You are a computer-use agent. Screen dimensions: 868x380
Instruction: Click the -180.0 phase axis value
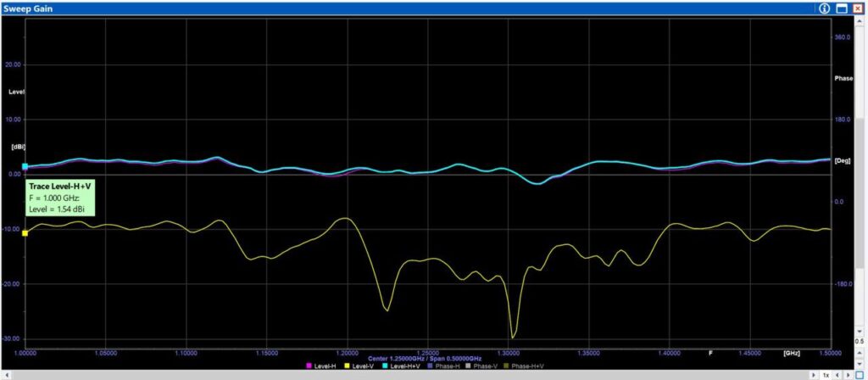(x=843, y=284)
